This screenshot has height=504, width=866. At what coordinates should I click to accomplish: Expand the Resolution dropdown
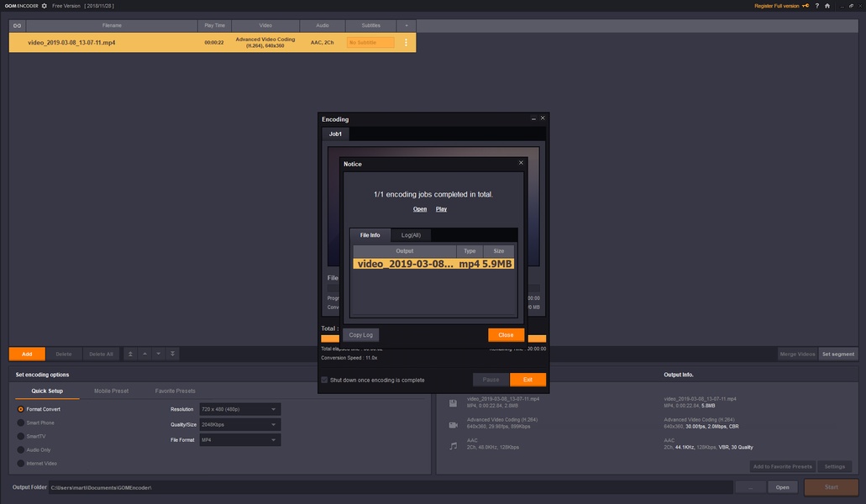239,409
